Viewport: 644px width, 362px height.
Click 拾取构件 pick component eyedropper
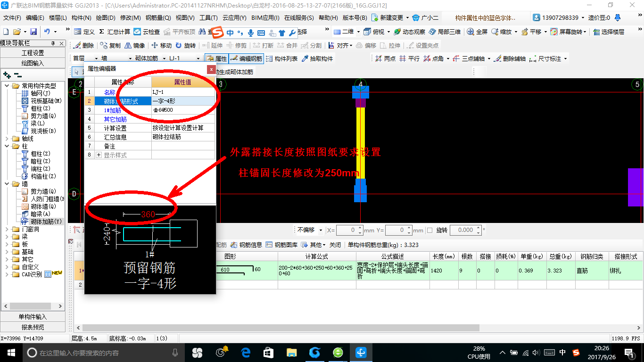click(317, 58)
